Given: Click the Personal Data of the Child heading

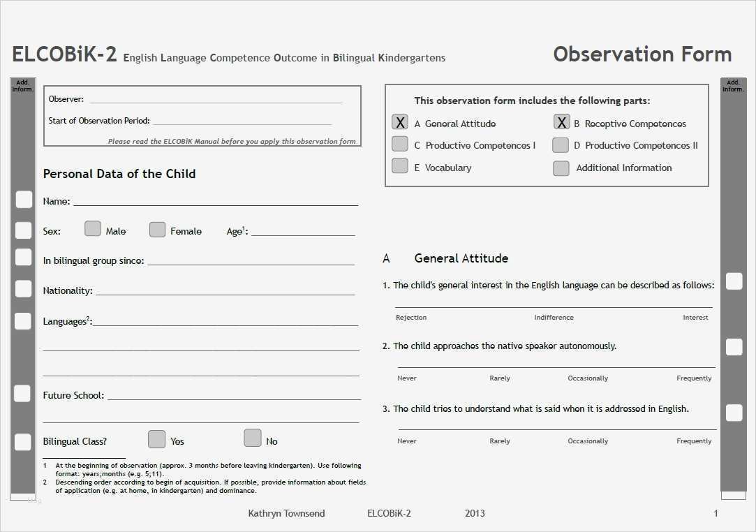Looking at the screenshot, I should click(119, 174).
